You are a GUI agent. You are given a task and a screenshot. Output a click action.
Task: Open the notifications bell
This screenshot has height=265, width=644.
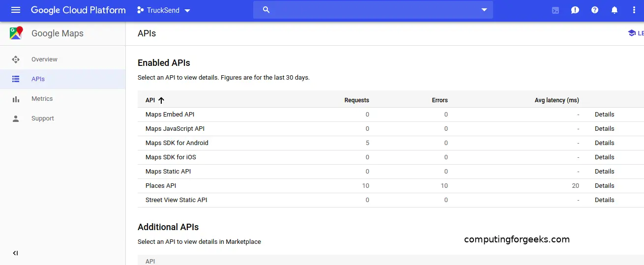(615, 10)
